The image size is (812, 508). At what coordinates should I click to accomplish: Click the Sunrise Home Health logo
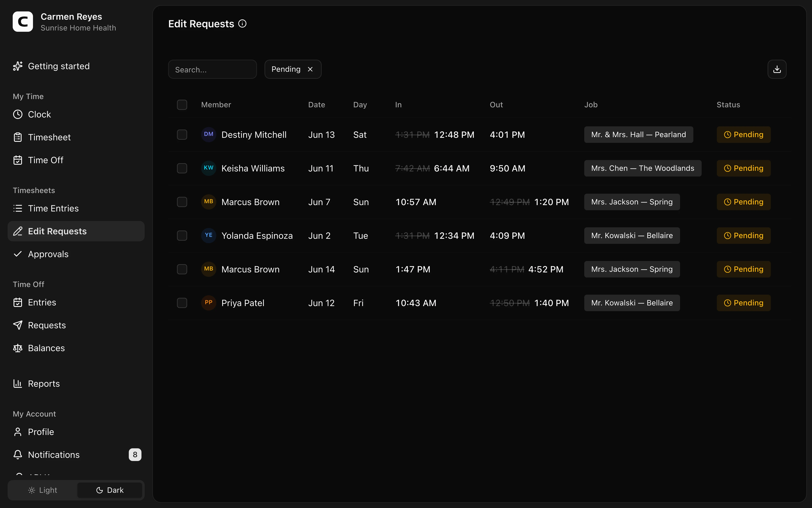pyautogui.click(x=23, y=22)
